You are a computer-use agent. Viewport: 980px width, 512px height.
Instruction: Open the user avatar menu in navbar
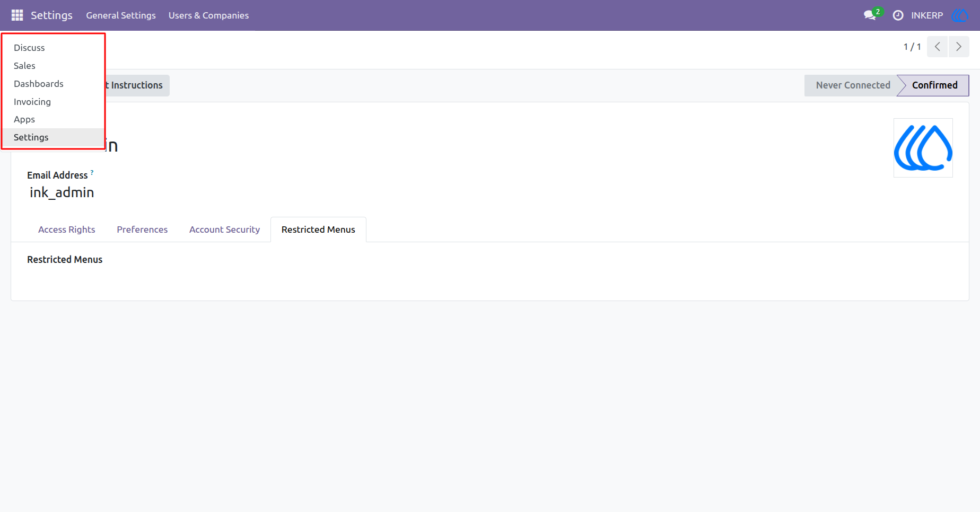(960, 15)
